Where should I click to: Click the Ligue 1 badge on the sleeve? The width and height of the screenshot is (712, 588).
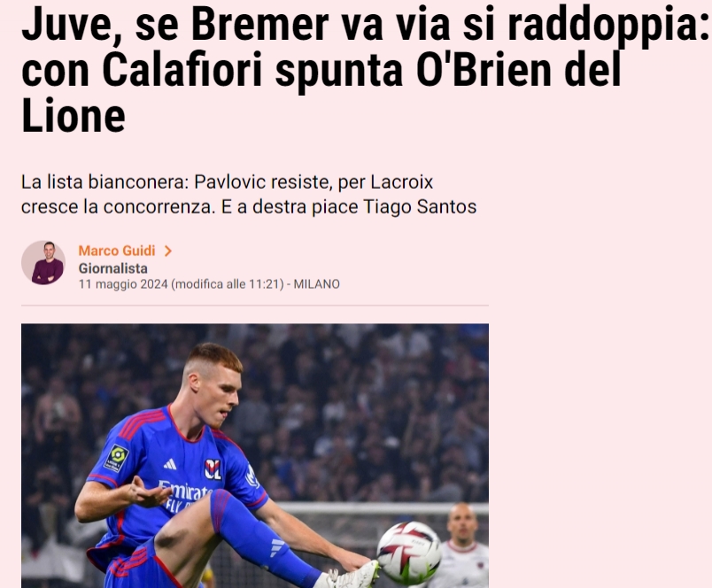click(117, 458)
